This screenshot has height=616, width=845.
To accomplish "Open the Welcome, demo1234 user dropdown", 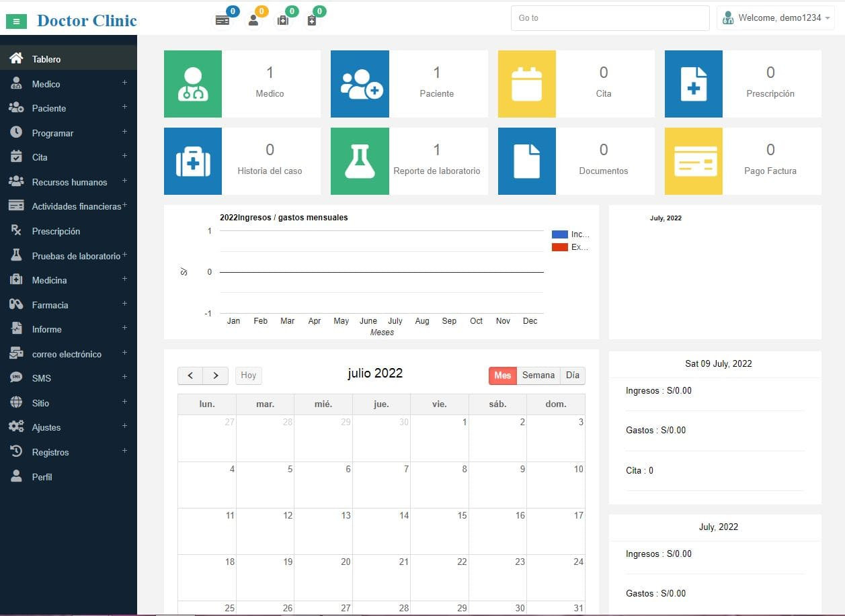I will [776, 18].
